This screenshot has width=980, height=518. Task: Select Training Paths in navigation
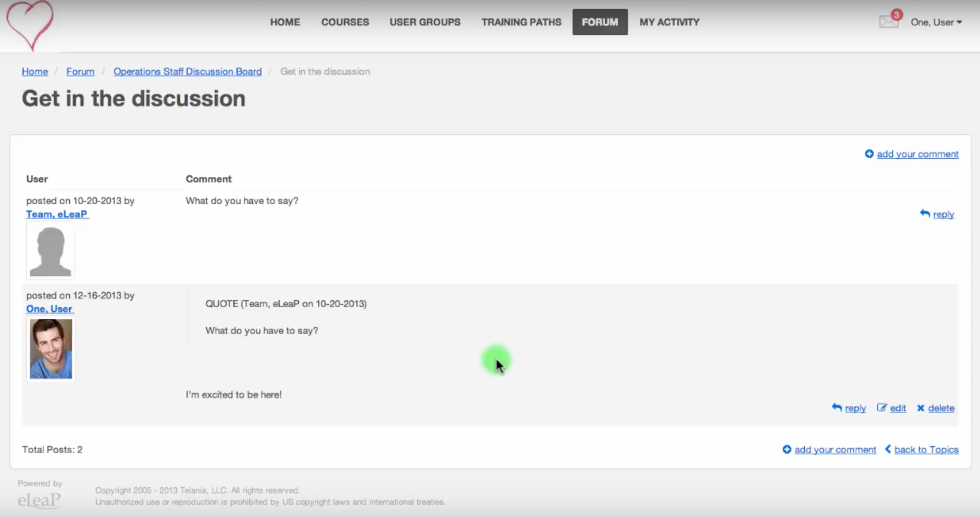(521, 22)
